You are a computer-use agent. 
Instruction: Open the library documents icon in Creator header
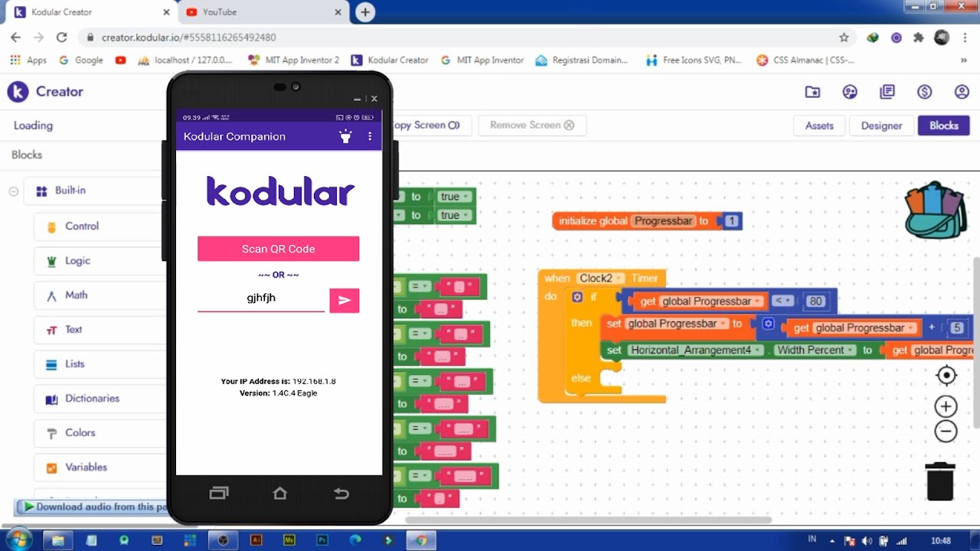pyautogui.click(x=887, y=92)
